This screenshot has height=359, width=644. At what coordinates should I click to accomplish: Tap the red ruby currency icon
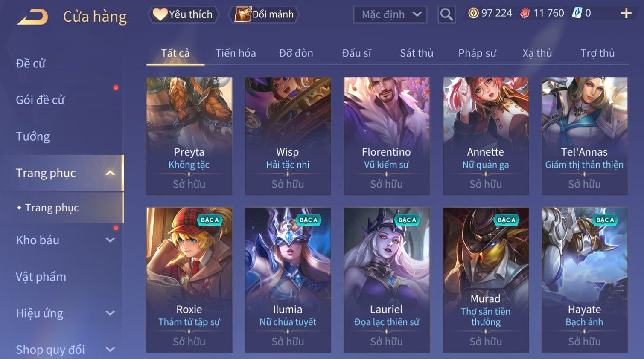point(525,13)
